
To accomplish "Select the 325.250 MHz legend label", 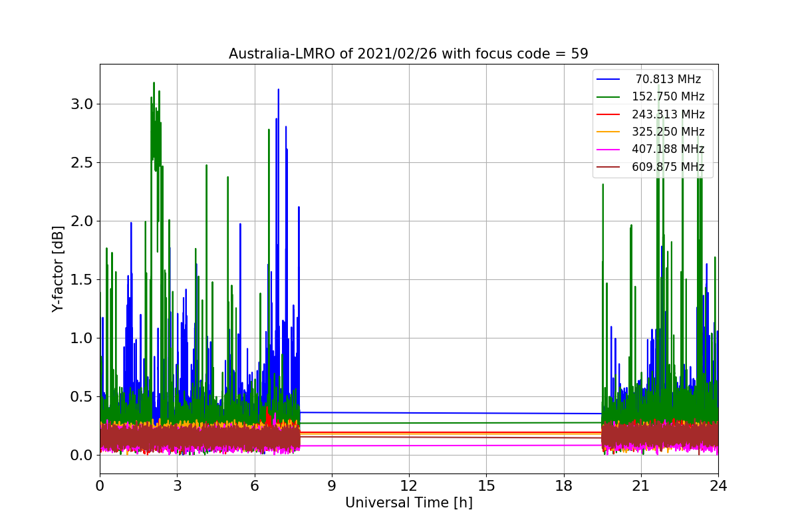I will [668, 132].
